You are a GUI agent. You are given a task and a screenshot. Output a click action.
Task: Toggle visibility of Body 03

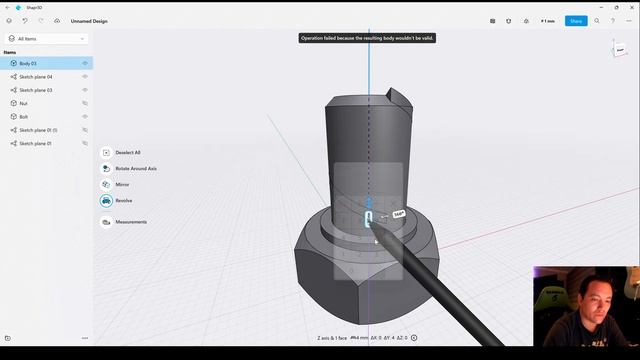click(85, 63)
